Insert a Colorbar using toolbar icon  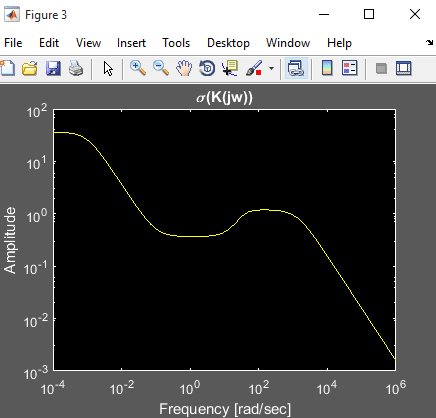click(327, 68)
